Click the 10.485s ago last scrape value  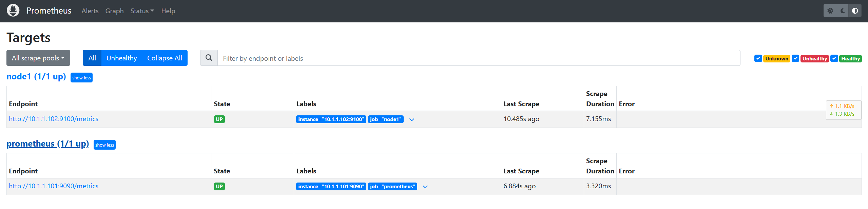[521, 119]
